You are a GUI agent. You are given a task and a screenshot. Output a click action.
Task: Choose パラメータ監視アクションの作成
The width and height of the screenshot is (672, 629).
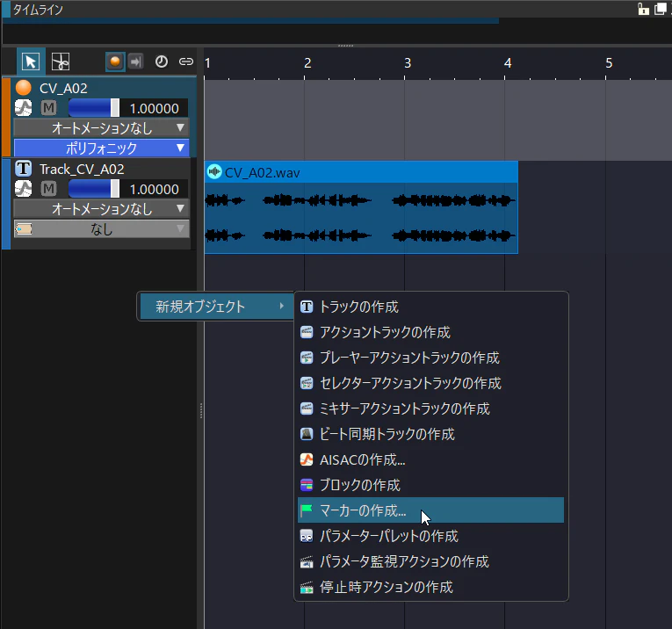430,560
